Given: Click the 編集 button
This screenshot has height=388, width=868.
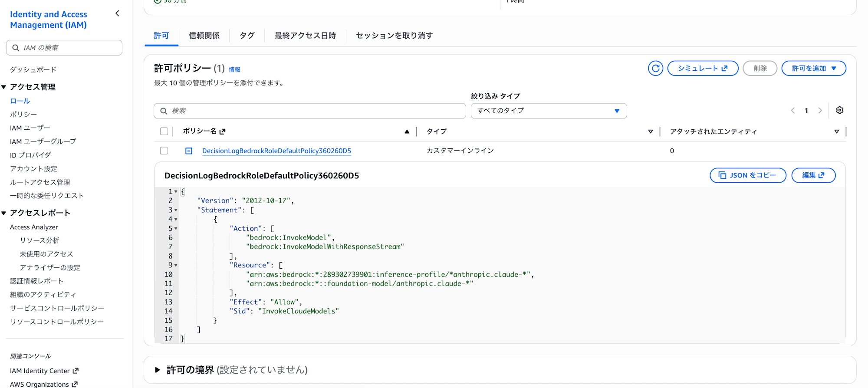Looking at the screenshot, I should 813,175.
